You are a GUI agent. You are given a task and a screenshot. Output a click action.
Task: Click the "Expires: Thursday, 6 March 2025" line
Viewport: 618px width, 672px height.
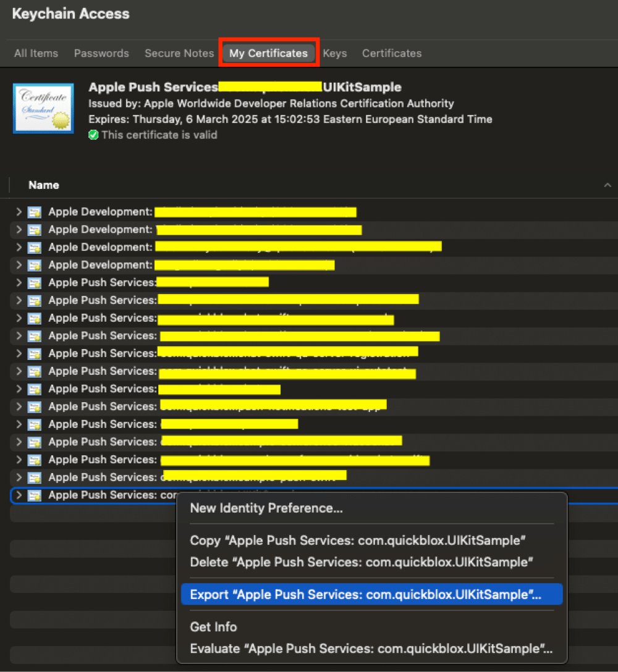coord(290,119)
